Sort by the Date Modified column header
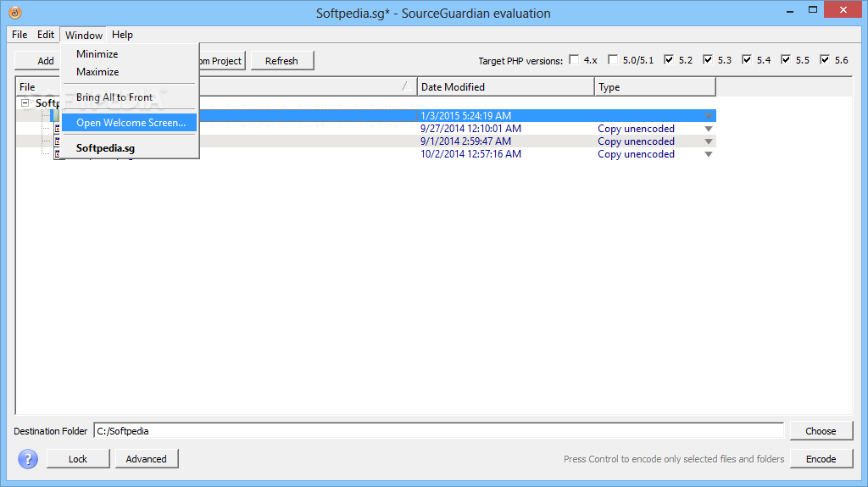 coord(505,87)
